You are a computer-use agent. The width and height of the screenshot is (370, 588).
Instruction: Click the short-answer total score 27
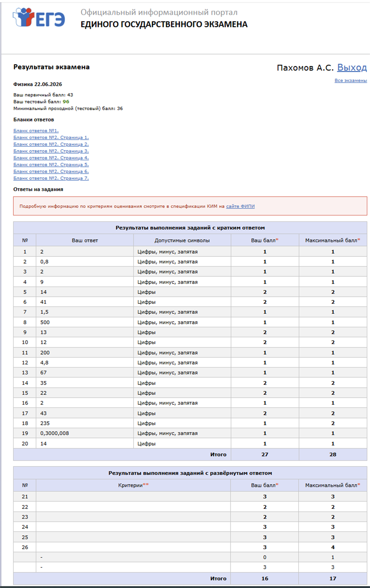coord(265,455)
